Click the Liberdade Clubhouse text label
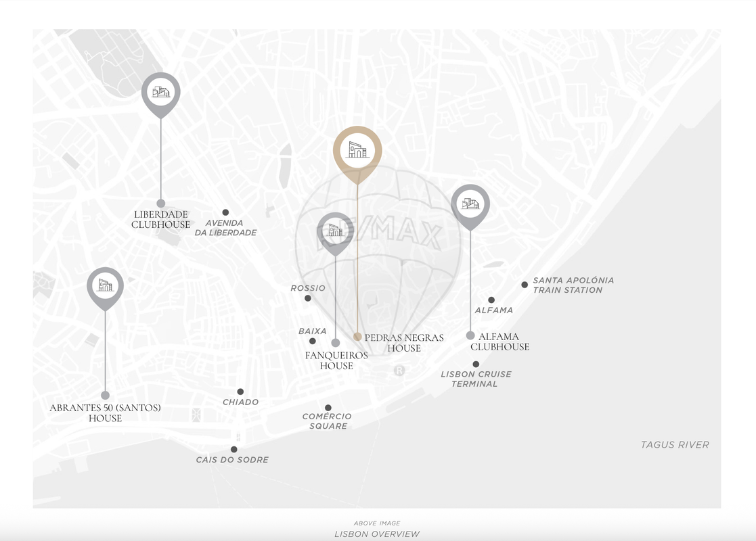756x541 pixels. point(160,219)
